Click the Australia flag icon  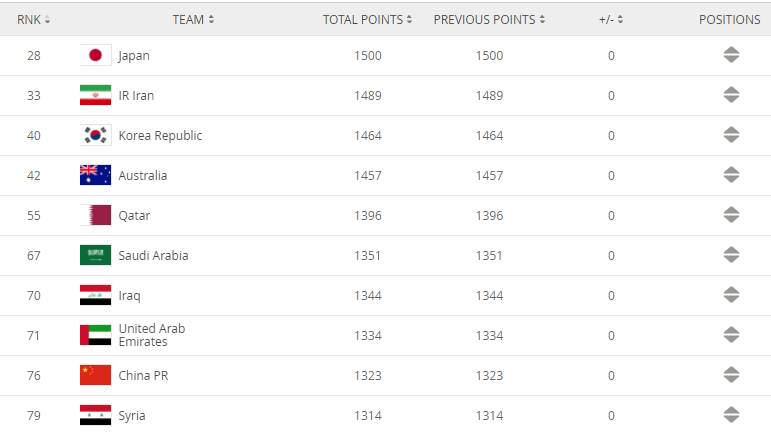click(95, 176)
